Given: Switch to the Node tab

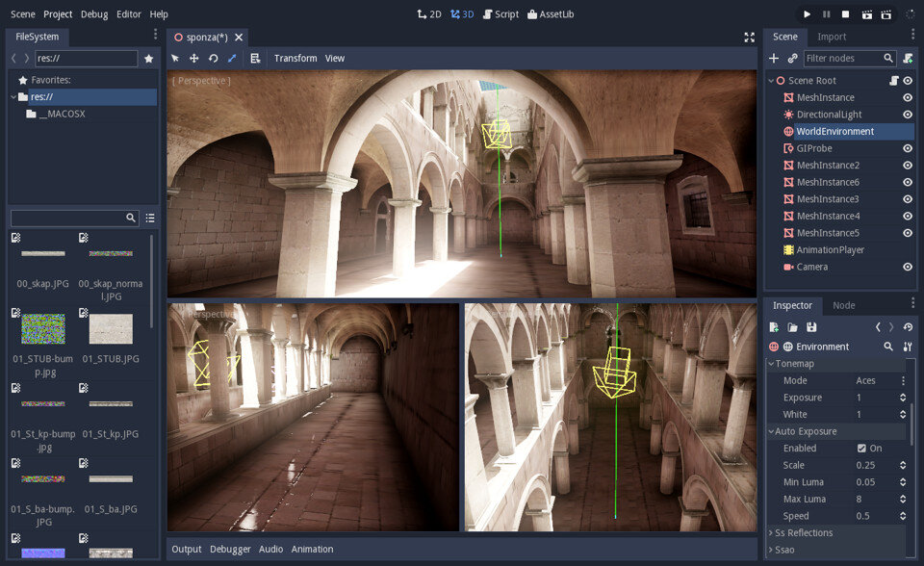Looking at the screenshot, I should coord(844,305).
